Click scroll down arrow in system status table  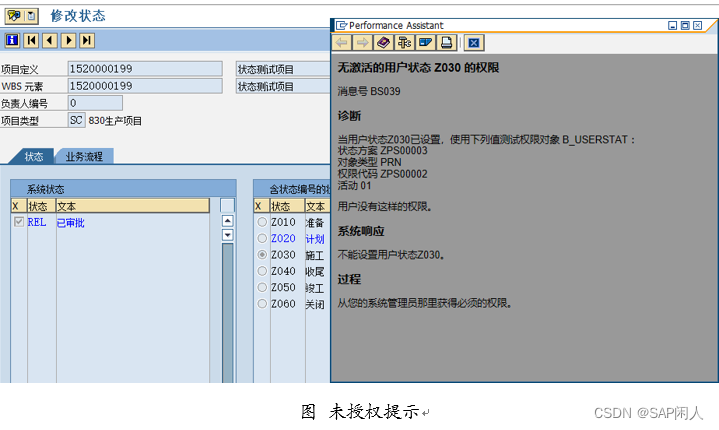point(227,235)
